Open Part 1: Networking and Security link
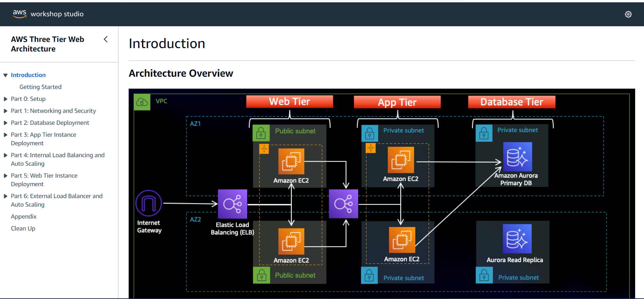 (53, 111)
